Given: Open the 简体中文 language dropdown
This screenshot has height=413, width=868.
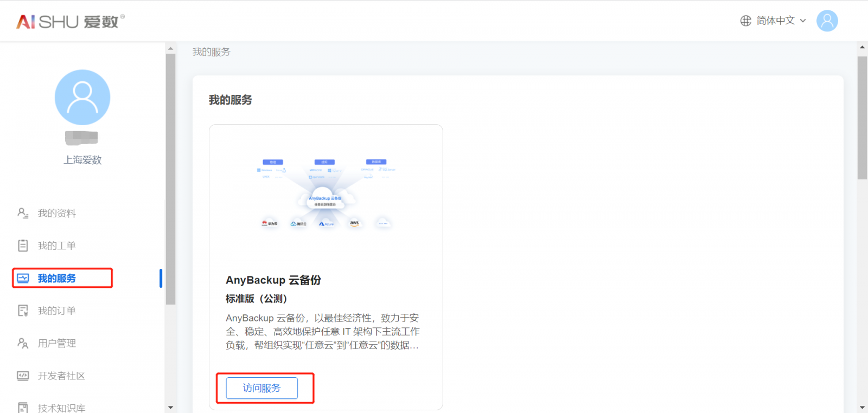Looking at the screenshot, I should [773, 21].
